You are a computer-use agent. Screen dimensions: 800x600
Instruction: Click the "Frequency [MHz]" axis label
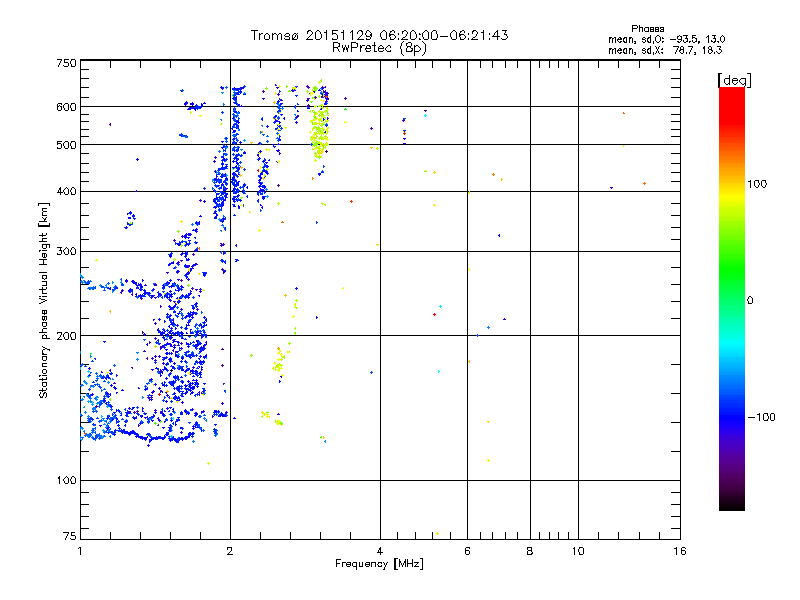379,564
